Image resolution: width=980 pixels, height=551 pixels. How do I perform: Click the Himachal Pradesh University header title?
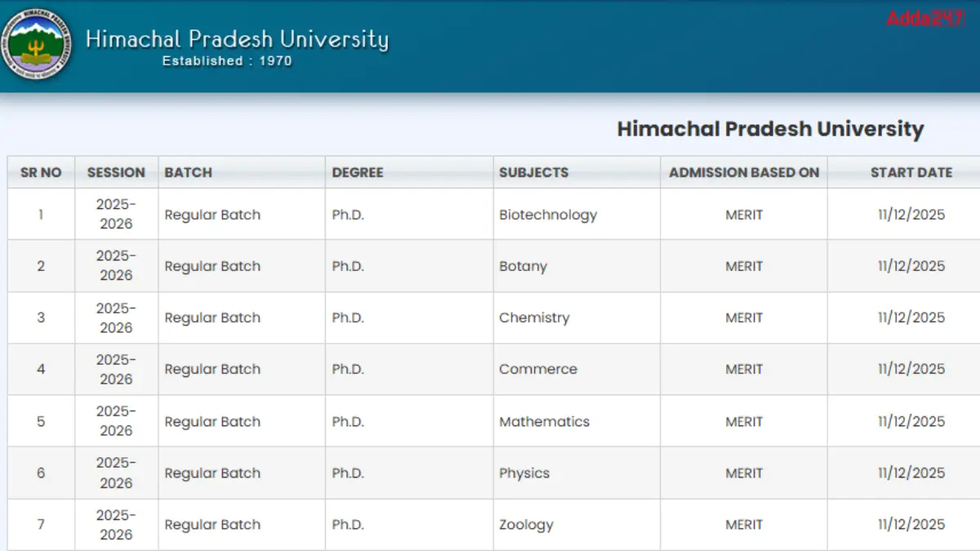coord(237,40)
